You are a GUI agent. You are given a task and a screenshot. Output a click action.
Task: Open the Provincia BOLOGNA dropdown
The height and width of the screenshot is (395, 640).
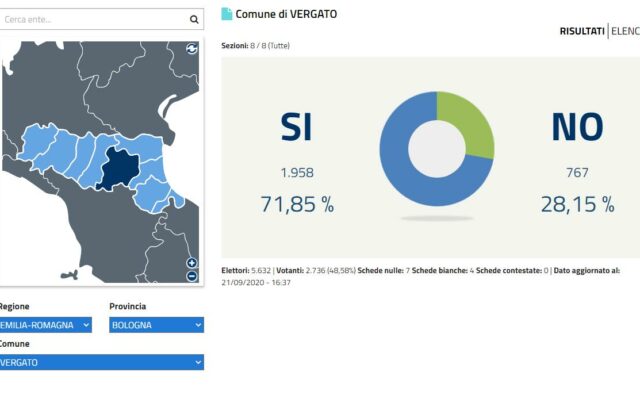click(156, 325)
